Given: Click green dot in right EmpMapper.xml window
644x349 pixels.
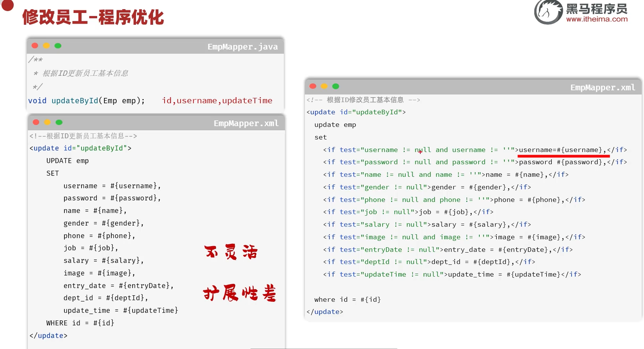Looking at the screenshot, I should (336, 86).
